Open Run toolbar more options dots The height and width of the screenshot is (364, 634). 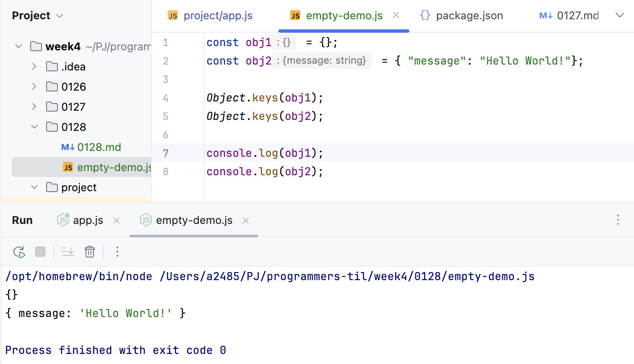[117, 252]
